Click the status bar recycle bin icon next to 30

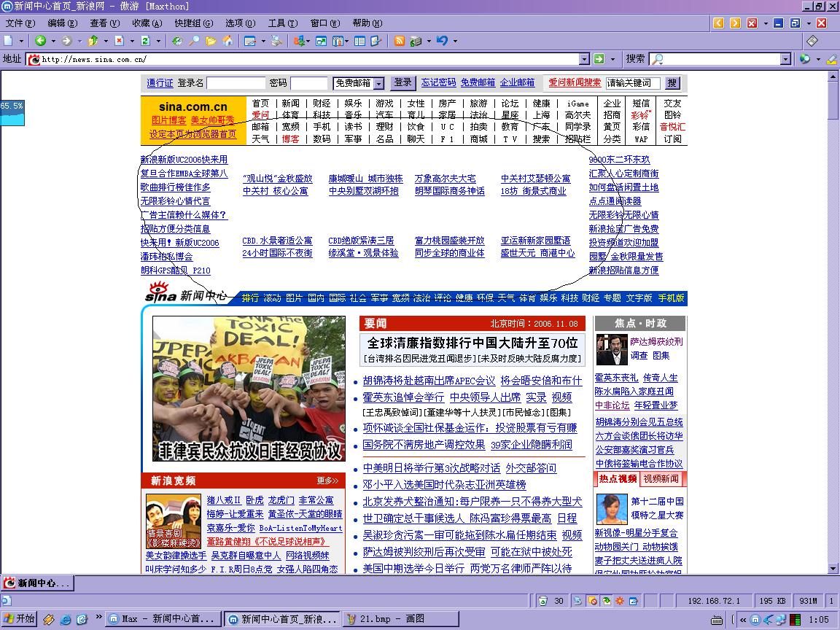tap(542, 601)
